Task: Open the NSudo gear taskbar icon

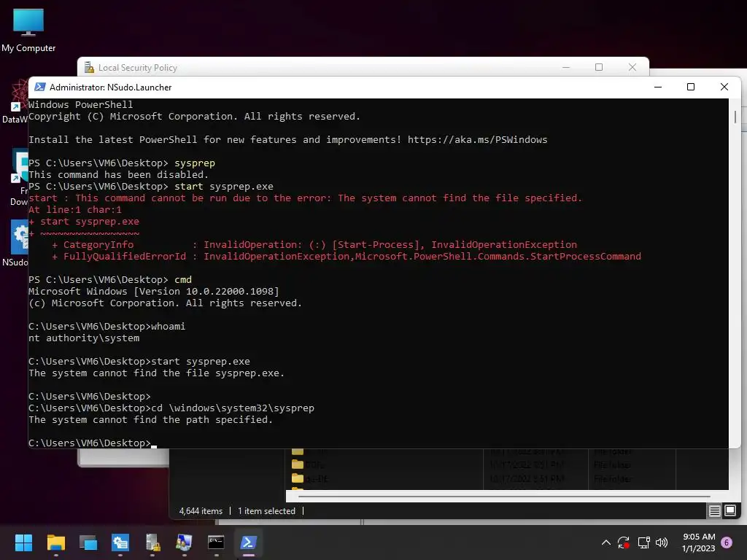Action: [x=120, y=542]
